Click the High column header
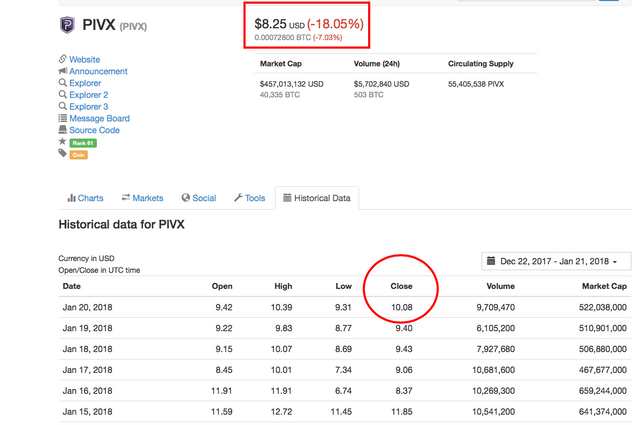 coord(283,286)
